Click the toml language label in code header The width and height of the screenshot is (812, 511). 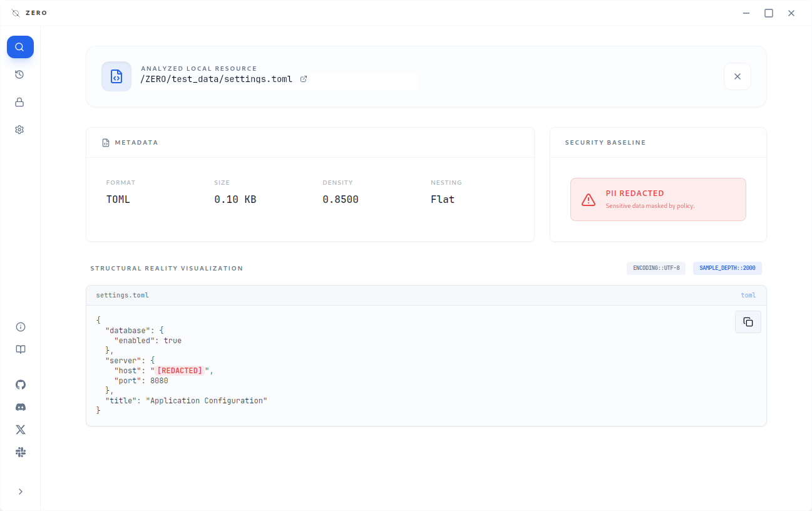point(748,295)
